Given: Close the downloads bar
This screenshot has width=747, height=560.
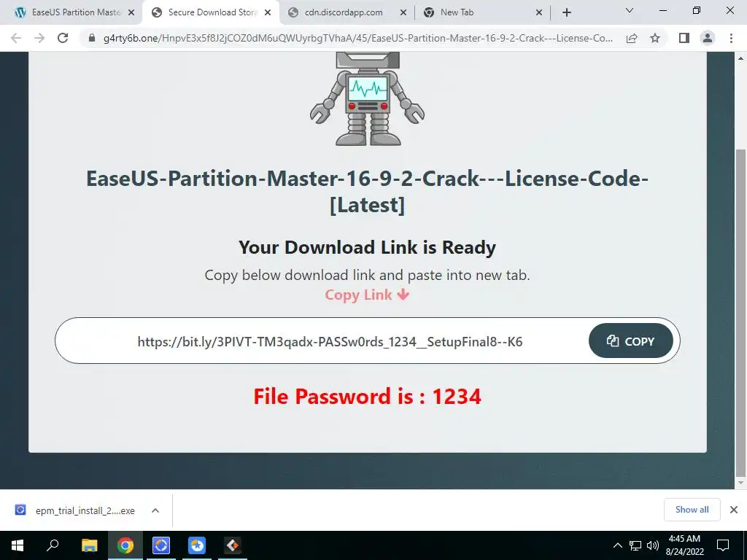Looking at the screenshot, I should point(734,510).
